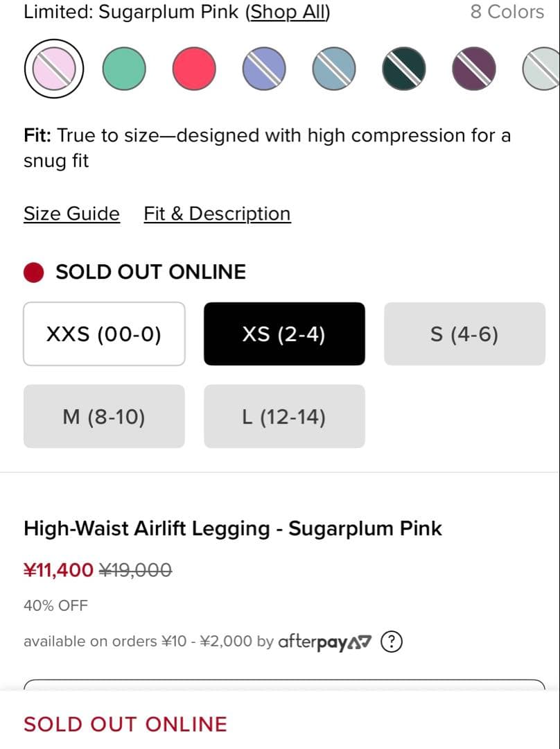Pick the M (8-10) size option
This screenshot has height=749, width=560.
(104, 416)
